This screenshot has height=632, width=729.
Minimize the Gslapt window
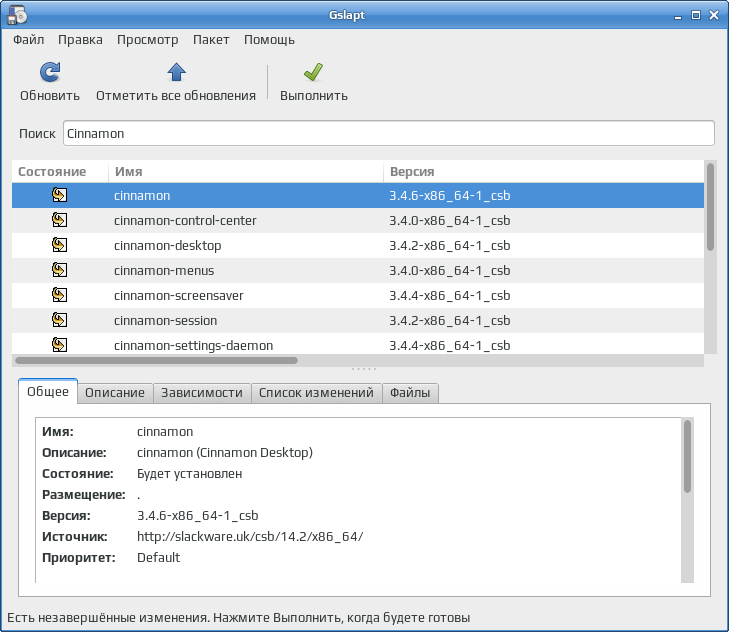(x=678, y=16)
